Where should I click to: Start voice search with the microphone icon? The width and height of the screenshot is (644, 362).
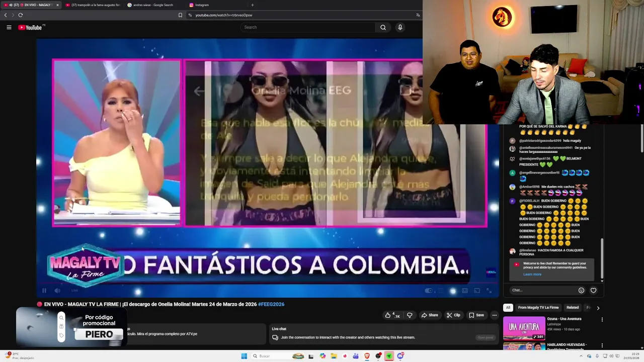[400, 27]
